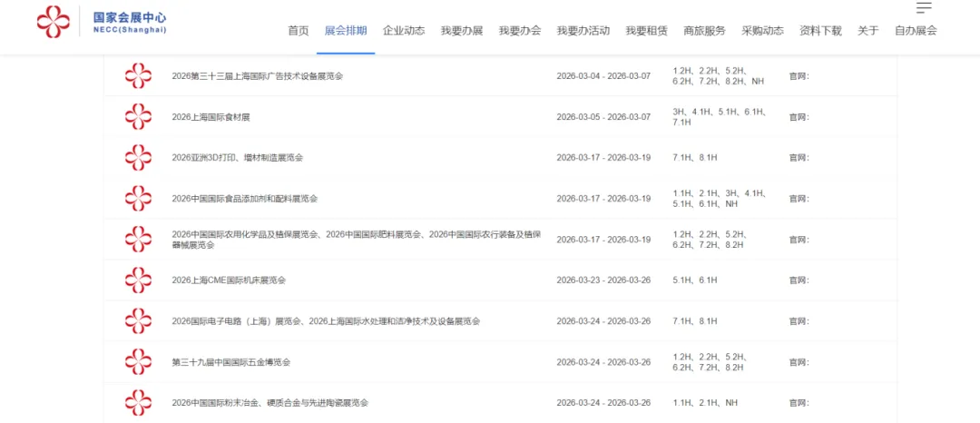The height and width of the screenshot is (423, 980).
Task: Click logo icon beside 2026上海CME国际机床展览会
Action: coord(138,280)
